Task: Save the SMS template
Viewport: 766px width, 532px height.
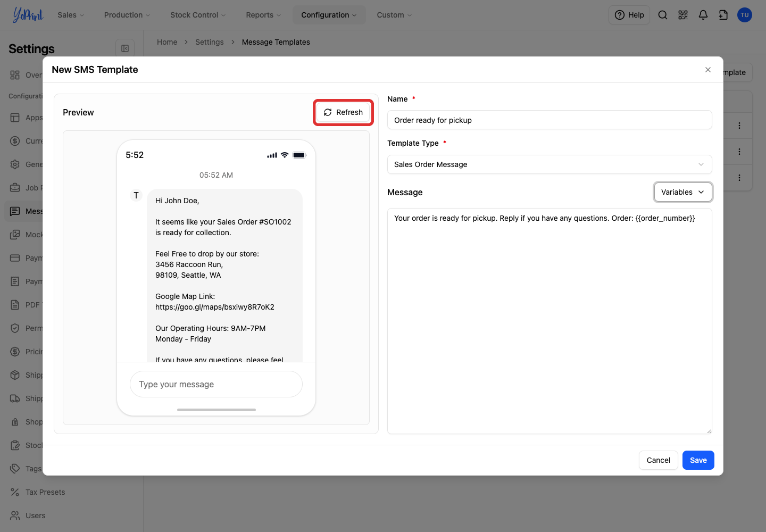Action: 698,460
